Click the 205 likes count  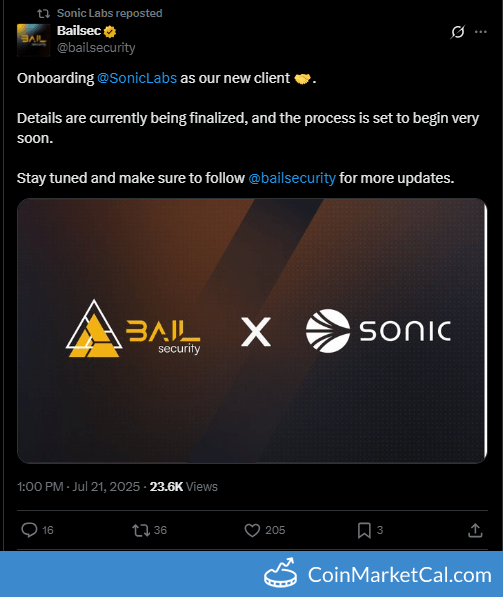click(275, 530)
